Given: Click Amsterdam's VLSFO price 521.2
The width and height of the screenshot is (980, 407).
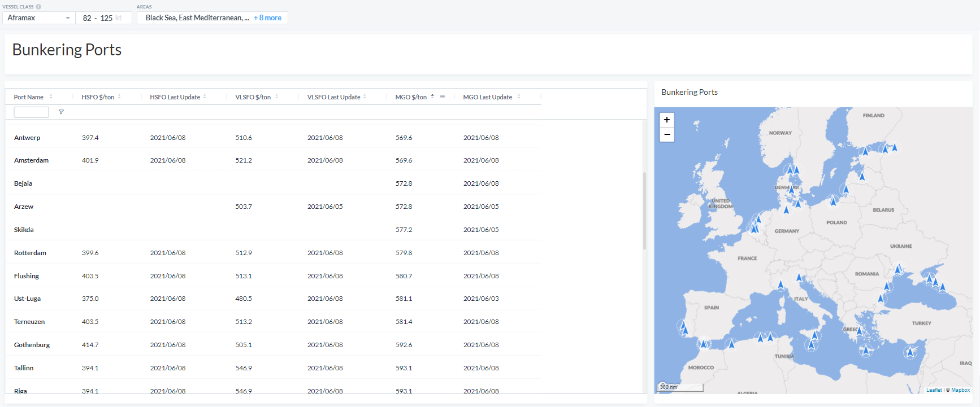Looking at the screenshot, I should click(x=244, y=160).
